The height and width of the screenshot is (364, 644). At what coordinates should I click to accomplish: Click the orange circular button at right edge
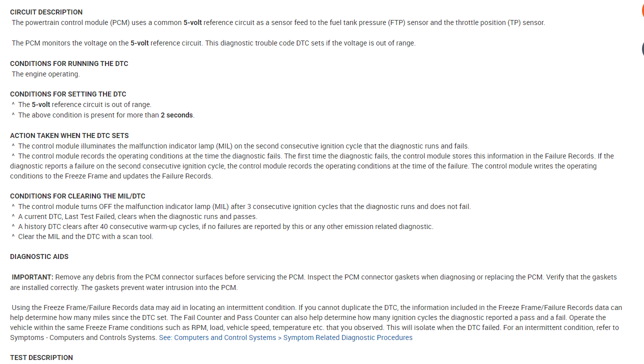pos(642,11)
